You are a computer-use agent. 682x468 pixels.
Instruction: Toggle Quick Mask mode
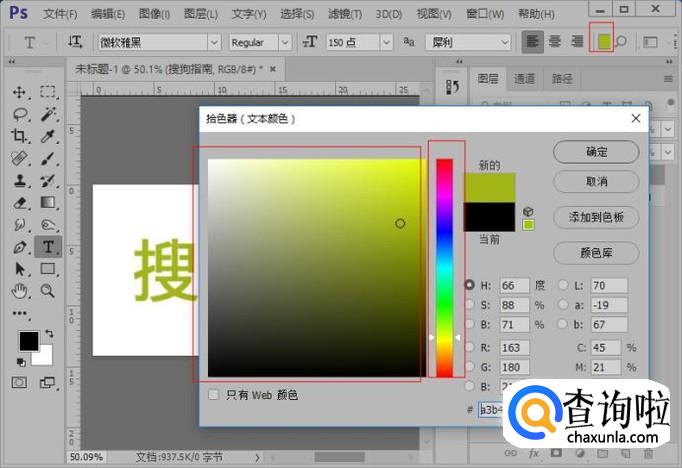point(19,382)
